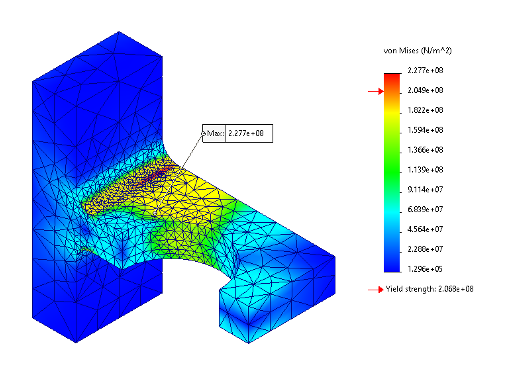Select the Max callout label box

coord(214,133)
